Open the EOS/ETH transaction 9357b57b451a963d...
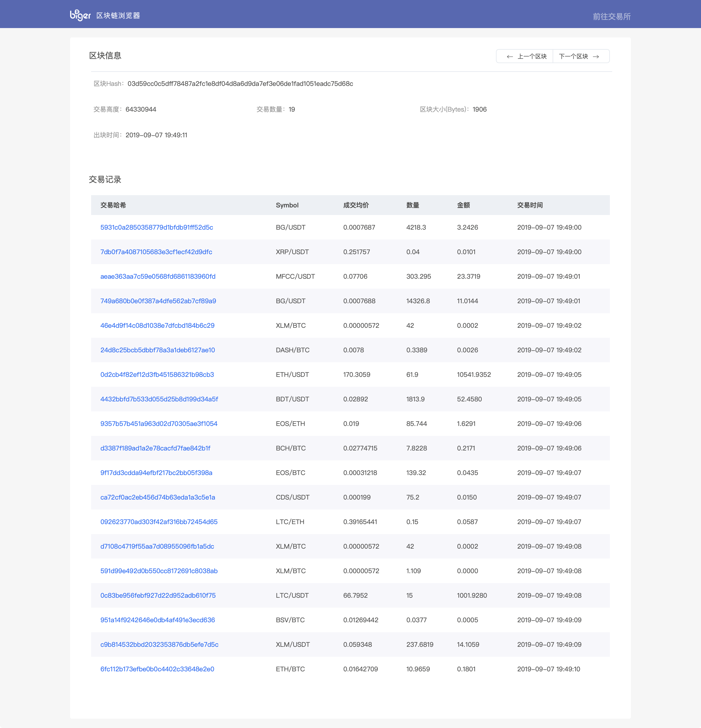This screenshot has width=701, height=728. coord(159,423)
